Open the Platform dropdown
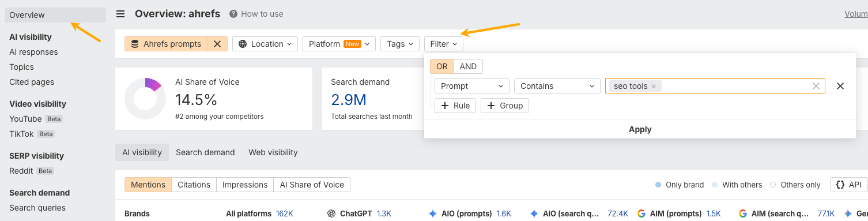This screenshot has width=868, height=221. click(339, 44)
